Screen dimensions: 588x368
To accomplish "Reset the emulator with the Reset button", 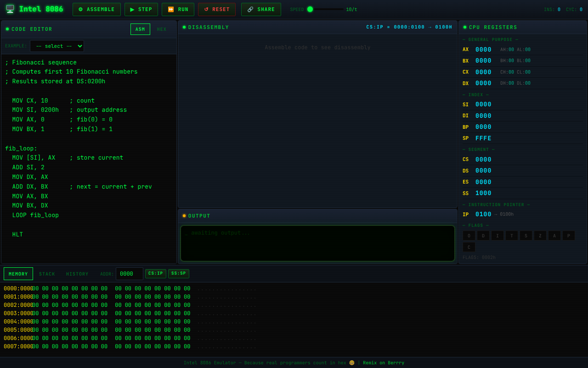I will [217, 10].
